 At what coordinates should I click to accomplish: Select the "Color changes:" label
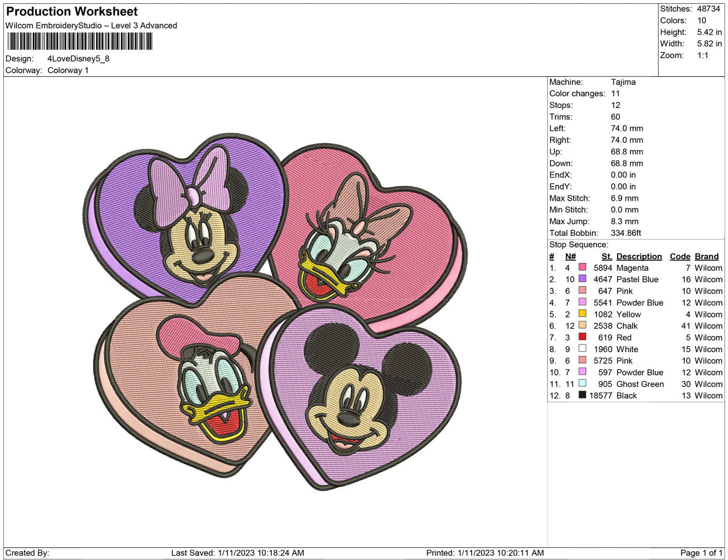[577, 93]
